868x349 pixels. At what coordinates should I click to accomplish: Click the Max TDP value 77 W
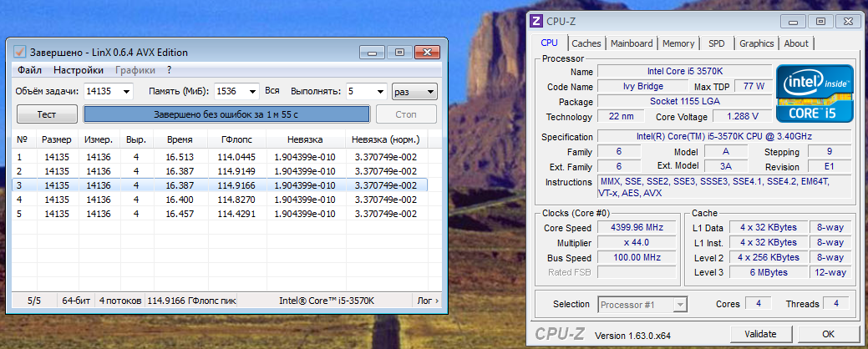pos(754,86)
